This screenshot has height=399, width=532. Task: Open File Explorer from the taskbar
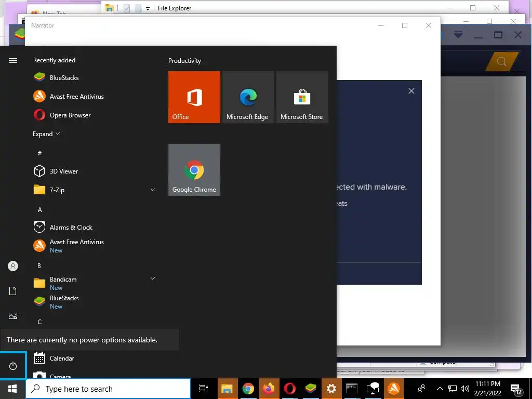[227, 389]
